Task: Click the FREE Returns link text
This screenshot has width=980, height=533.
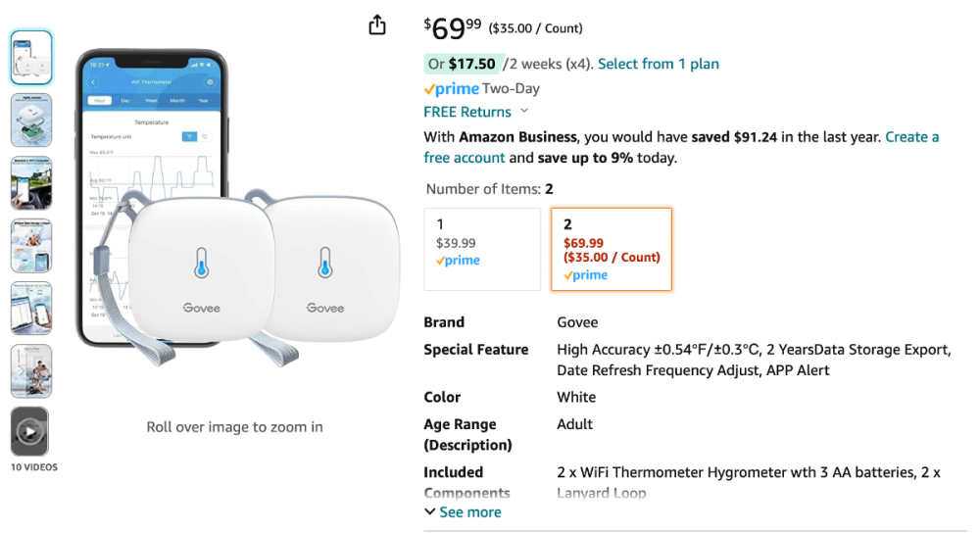Action: point(467,112)
